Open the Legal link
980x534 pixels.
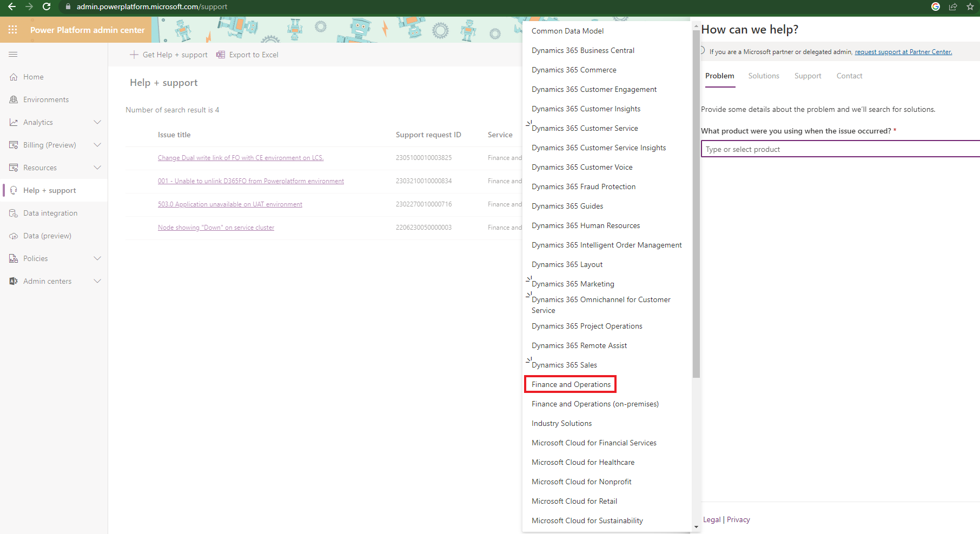point(712,519)
